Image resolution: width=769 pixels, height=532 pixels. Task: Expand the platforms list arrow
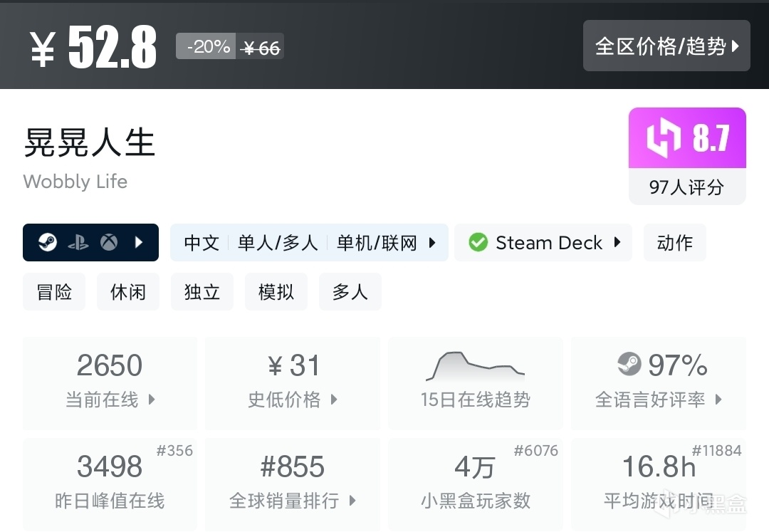pyautogui.click(x=140, y=243)
